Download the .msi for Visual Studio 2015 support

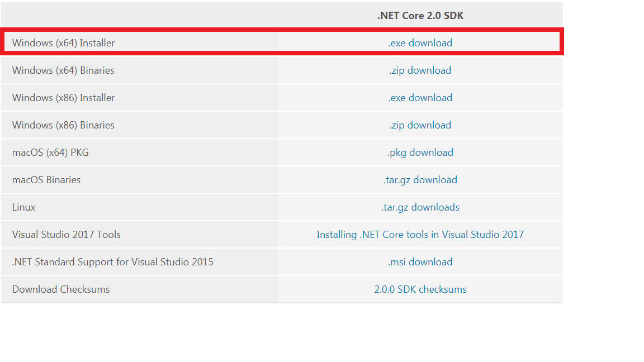420,262
